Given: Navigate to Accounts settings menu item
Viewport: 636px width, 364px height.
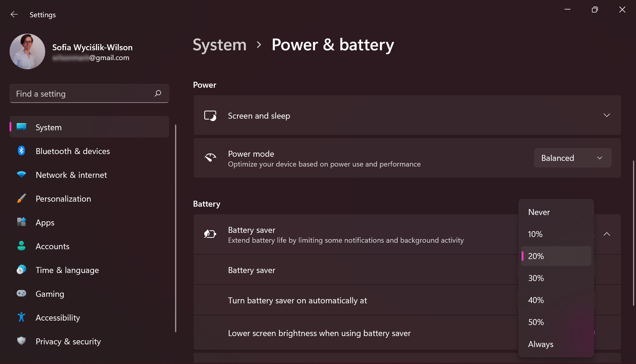Looking at the screenshot, I should 52,246.
